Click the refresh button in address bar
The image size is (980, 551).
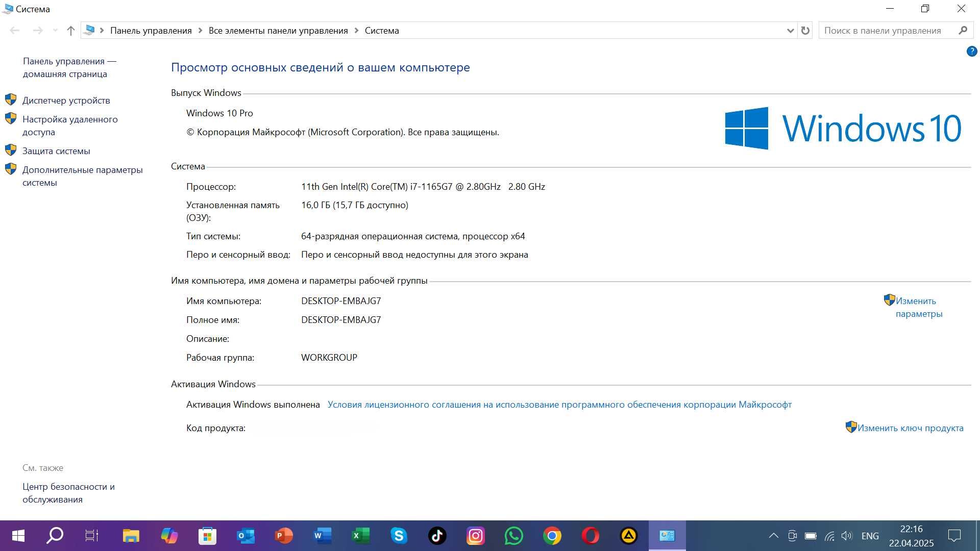[x=805, y=31]
